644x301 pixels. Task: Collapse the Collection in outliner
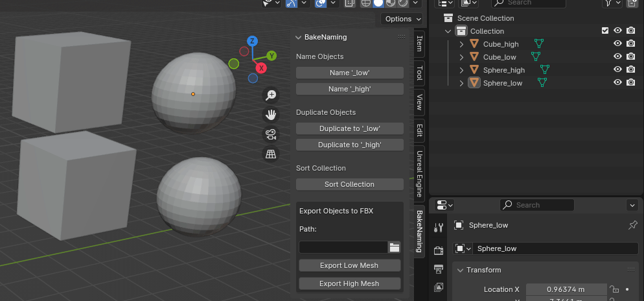448,31
